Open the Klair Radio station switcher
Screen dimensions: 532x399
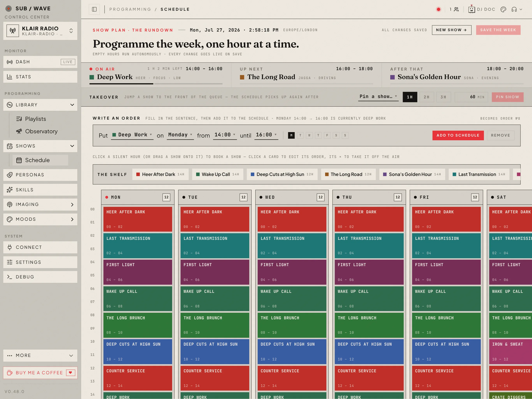pos(40,31)
